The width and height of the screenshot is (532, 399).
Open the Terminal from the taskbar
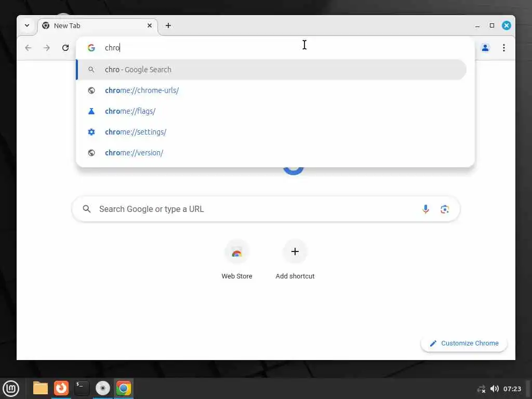[82, 388]
